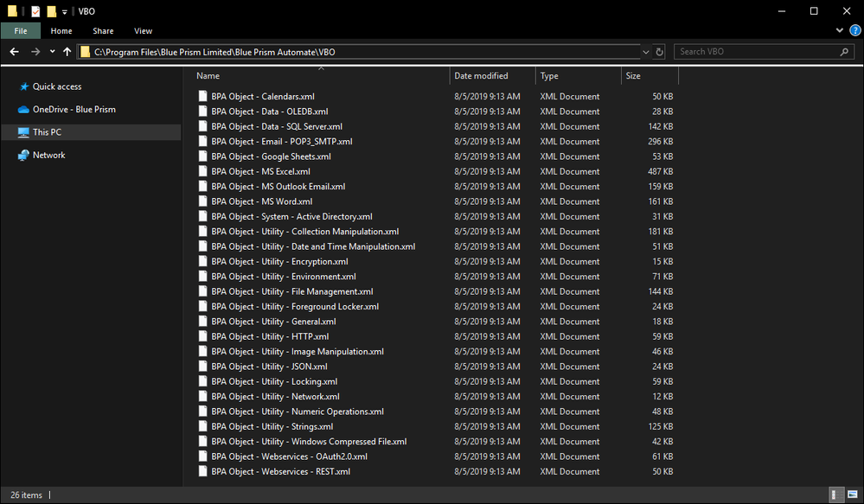Select the MS Excel.xml file icon
The image size is (864, 504).
tap(202, 171)
